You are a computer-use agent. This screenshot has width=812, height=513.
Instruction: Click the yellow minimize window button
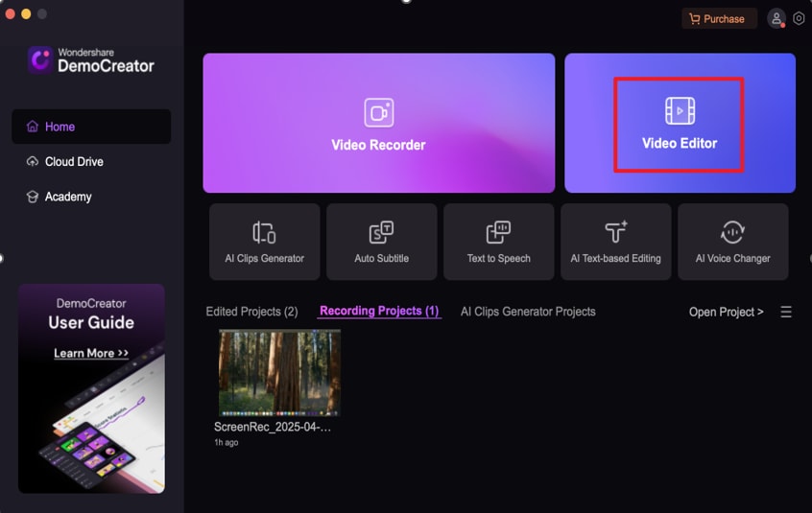pos(26,14)
